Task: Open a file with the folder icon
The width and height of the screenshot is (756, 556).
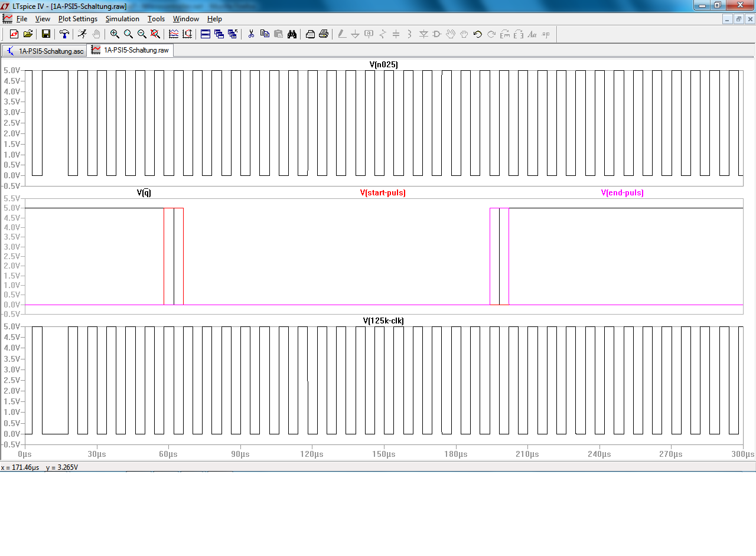Action: click(28, 34)
